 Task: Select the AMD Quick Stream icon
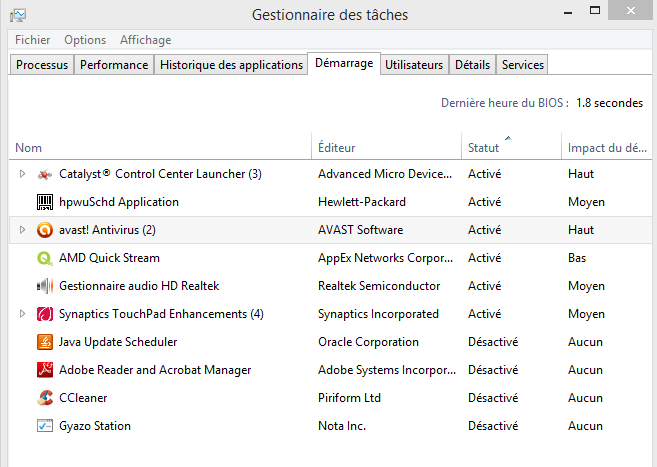click(x=44, y=258)
